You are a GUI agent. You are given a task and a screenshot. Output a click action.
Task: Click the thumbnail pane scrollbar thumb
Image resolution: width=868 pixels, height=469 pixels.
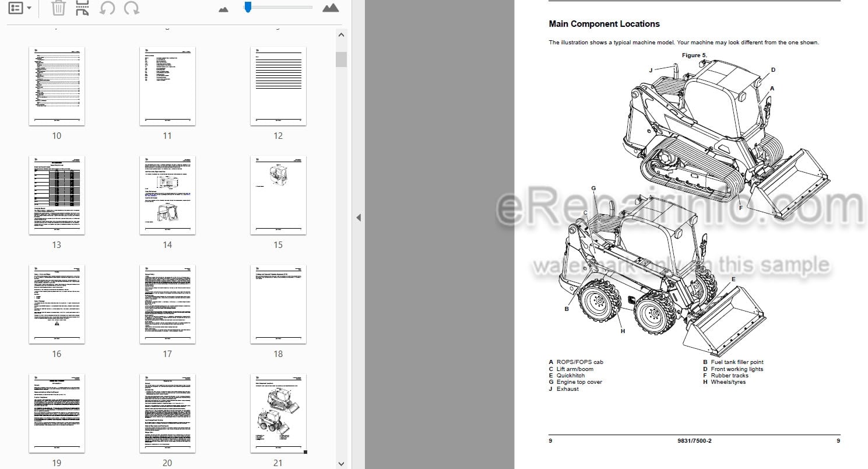pyautogui.click(x=342, y=60)
